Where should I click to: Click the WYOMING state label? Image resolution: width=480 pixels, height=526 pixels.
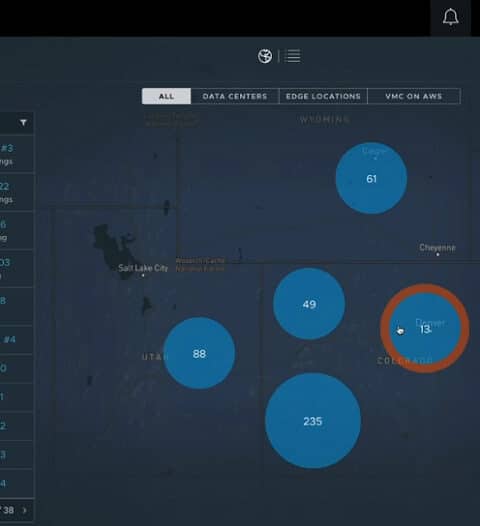click(325, 119)
